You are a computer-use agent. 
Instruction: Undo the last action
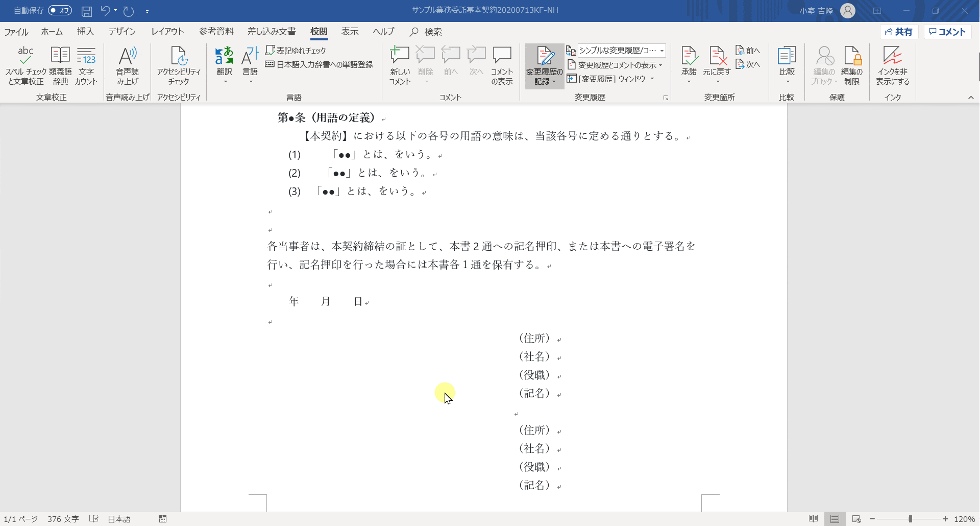(105, 11)
